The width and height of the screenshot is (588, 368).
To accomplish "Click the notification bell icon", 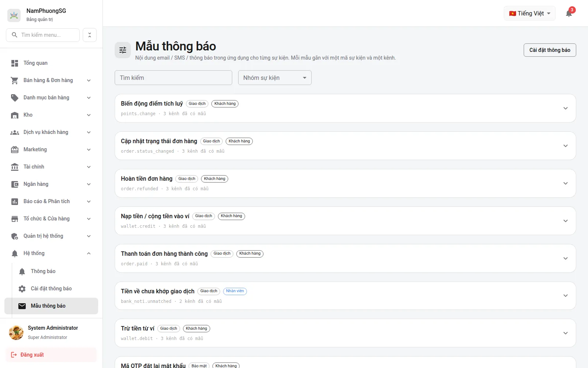I will tap(569, 14).
